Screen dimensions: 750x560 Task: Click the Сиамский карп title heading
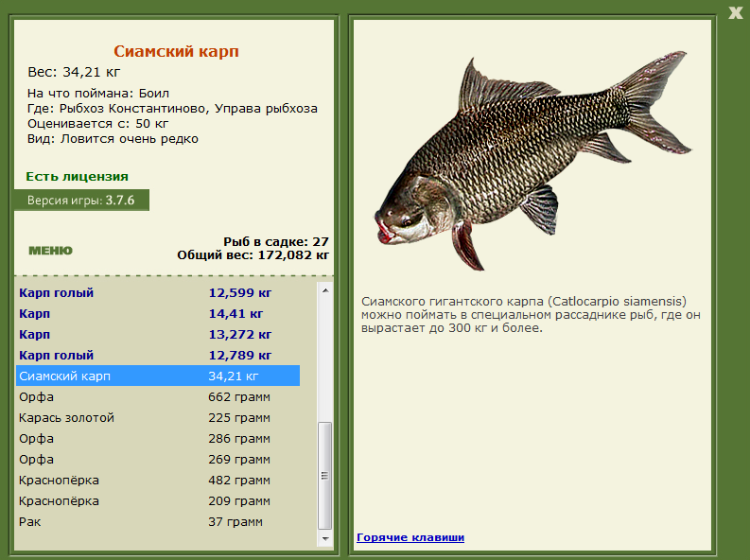pos(176,51)
